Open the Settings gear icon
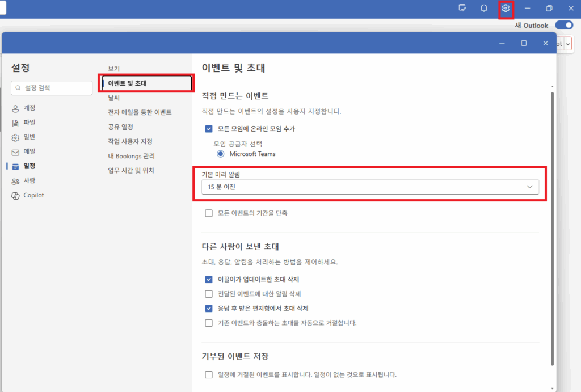 (506, 8)
